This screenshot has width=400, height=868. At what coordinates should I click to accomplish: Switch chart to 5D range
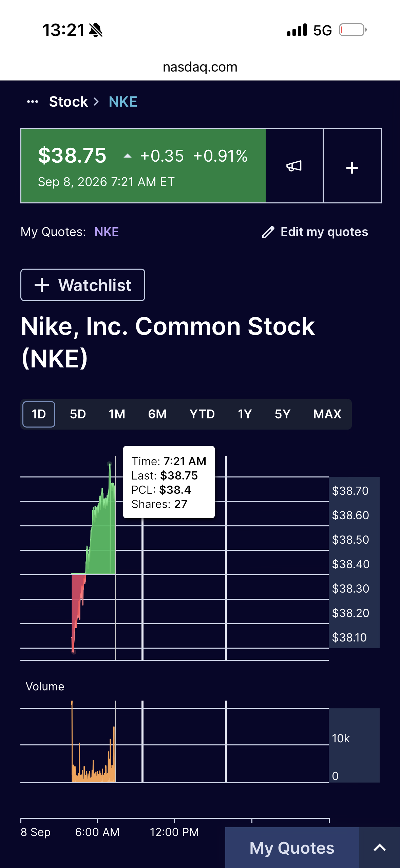(x=78, y=414)
